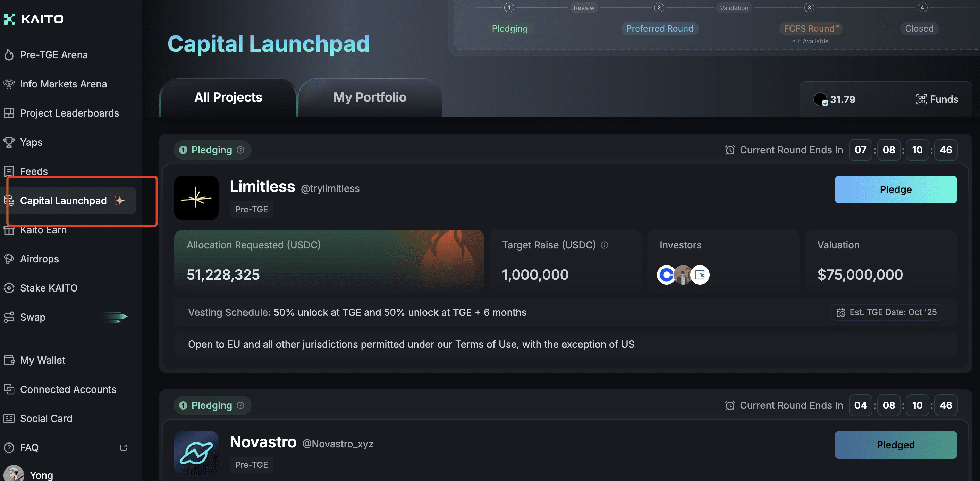Open Swap from the sidebar icon
This screenshot has width=980, height=481.
coord(9,317)
